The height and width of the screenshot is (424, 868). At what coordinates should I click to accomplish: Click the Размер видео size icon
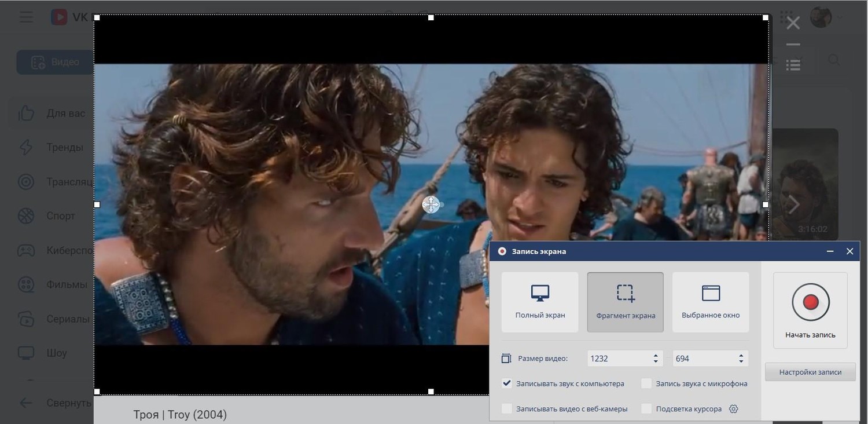(x=506, y=359)
